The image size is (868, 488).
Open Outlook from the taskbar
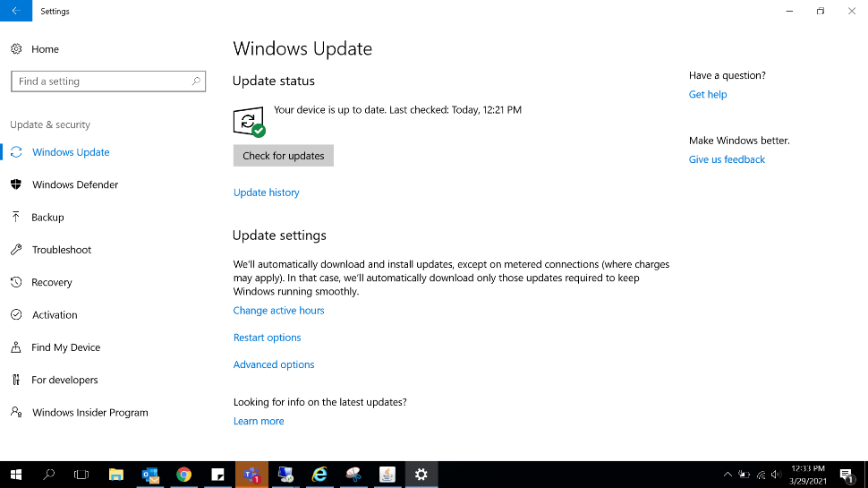pyautogui.click(x=150, y=475)
